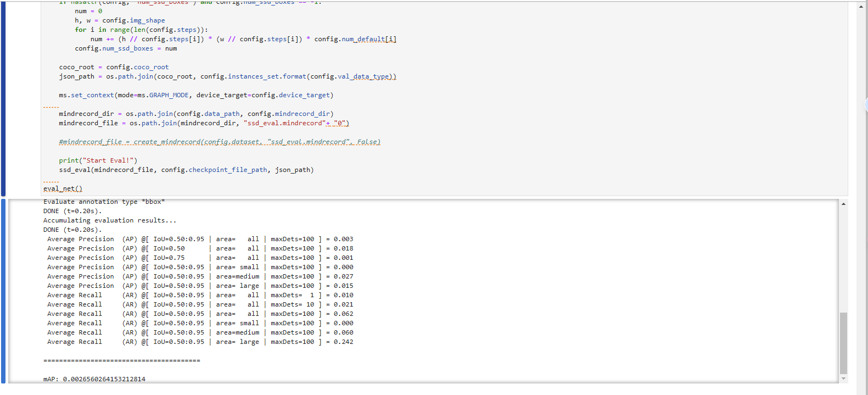Collapse the output via its left blue bar
The image size is (868, 395).
3,291
